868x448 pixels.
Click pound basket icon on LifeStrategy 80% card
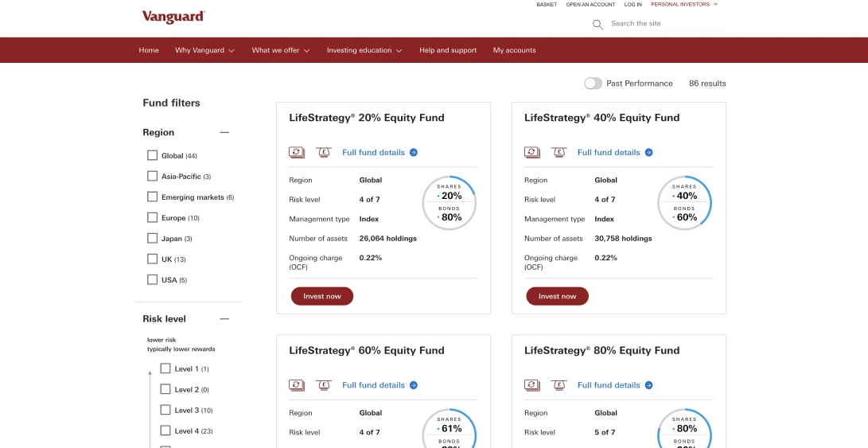click(559, 385)
